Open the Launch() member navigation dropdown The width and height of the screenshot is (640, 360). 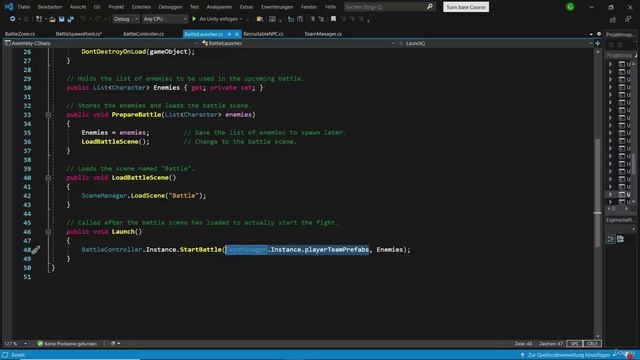[495, 43]
